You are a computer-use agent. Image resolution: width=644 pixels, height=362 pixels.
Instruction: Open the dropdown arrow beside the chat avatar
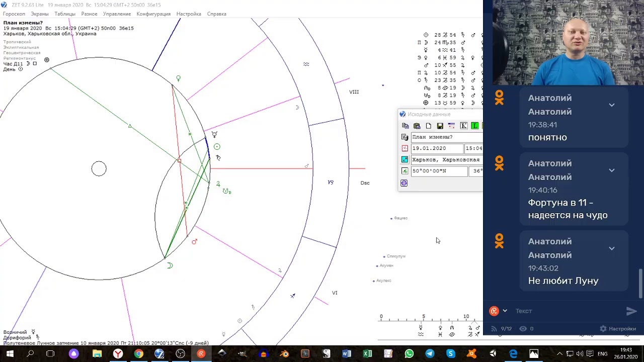pyautogui.click(x=505, y=311)
